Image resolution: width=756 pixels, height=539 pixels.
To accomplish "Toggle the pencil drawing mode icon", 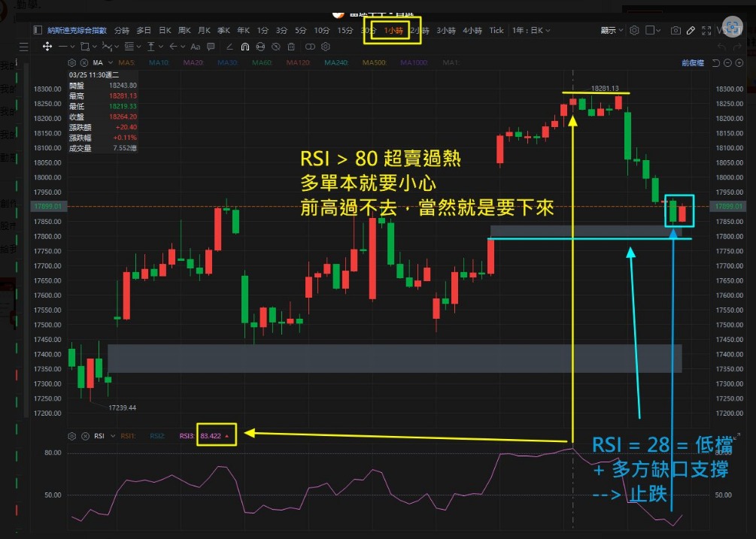I will point(691,30).
